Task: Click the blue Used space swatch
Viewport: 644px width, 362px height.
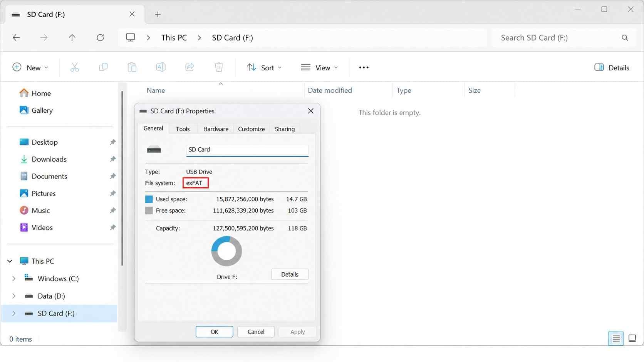Action: pyautogui.click(x=149, y=199)
